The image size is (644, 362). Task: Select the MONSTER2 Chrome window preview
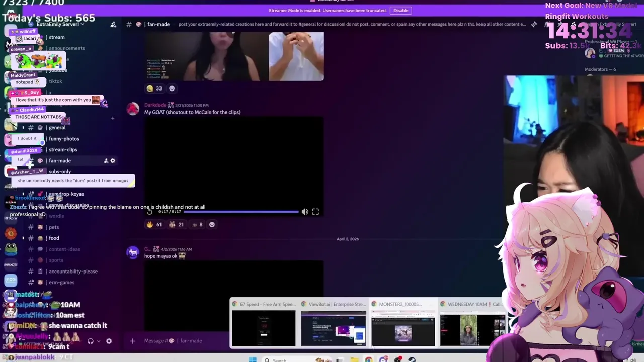pyautogui.click(x=403, y=324)
